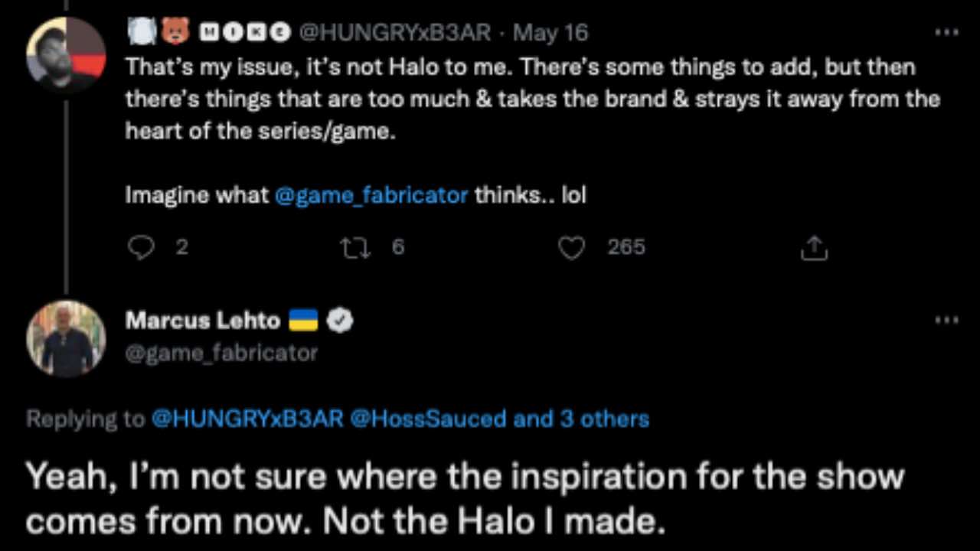Click the "Not the Halo I made" reply text
Image resolution: width=980 pixels, height=551 pixels.
[490, 521]
